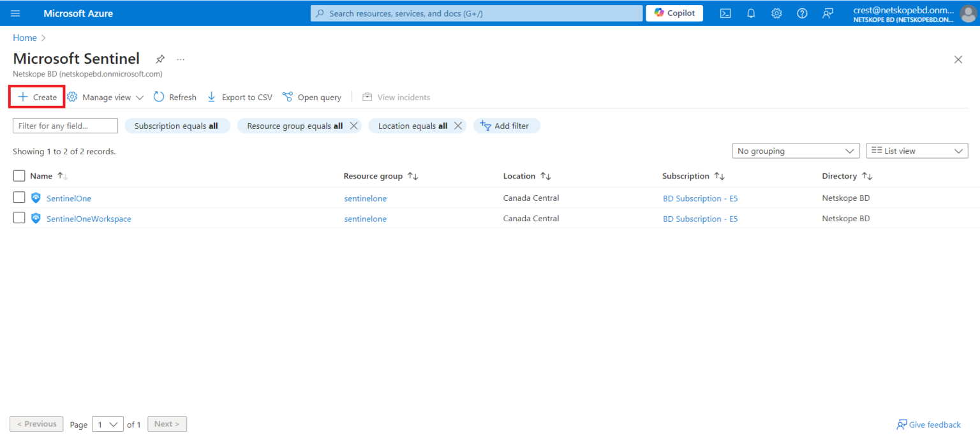The image size is (980, 447).
Task: Open the Page number selector
Action: 107,423
